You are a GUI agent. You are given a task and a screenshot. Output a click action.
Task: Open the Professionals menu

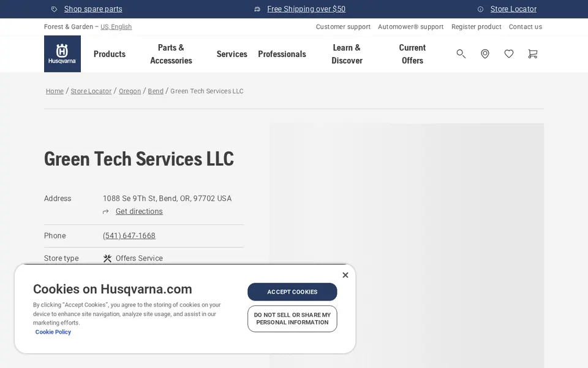coord(282,54)
